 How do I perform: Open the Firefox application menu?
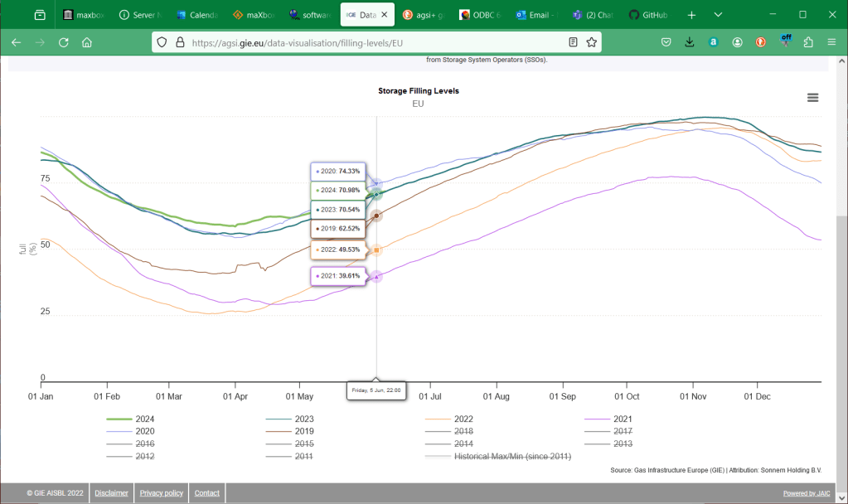tap(831, 42)
